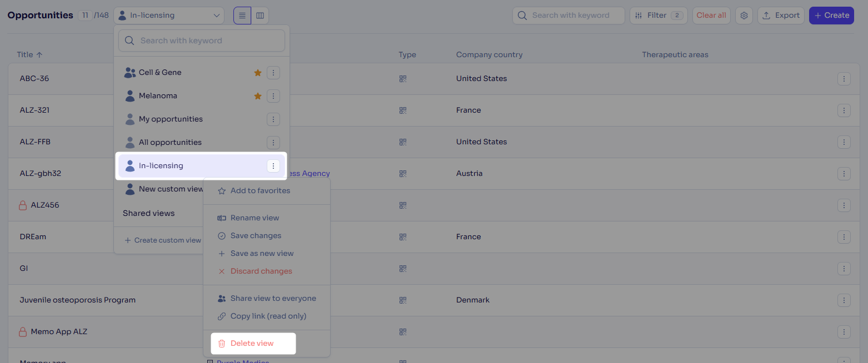The image size is (868, 363).
Task: Click Create custom view
Action: (x=163, y=240)
